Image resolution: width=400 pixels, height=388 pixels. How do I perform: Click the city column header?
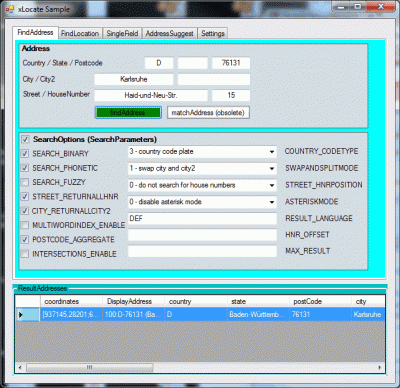(x=368, y=301)
